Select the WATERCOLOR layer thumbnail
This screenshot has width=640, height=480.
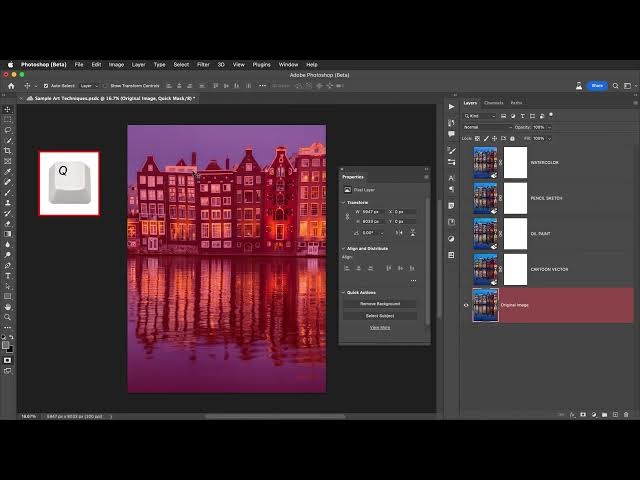[485, 162]
